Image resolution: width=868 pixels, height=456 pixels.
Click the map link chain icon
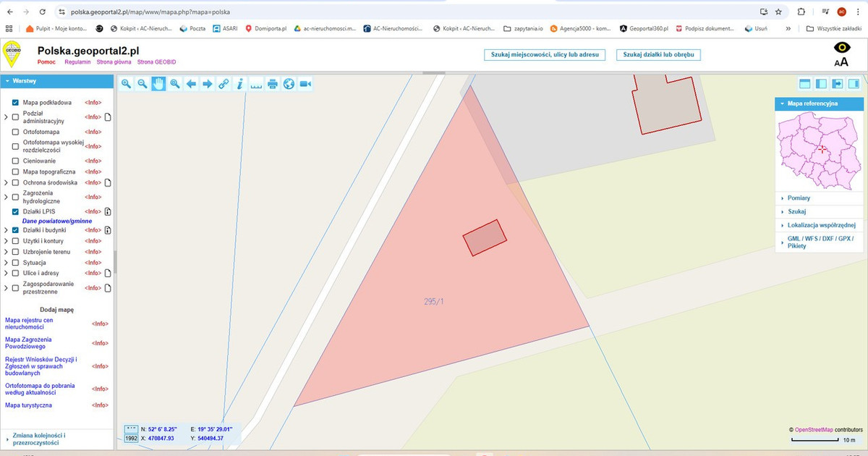(224, 84)
